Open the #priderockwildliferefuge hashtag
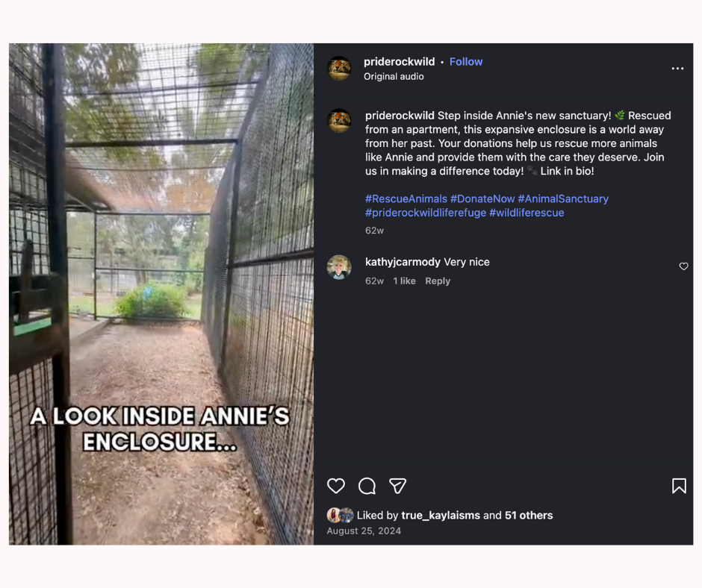This screenshot has height=588, width=702. [x=426, y=213]
